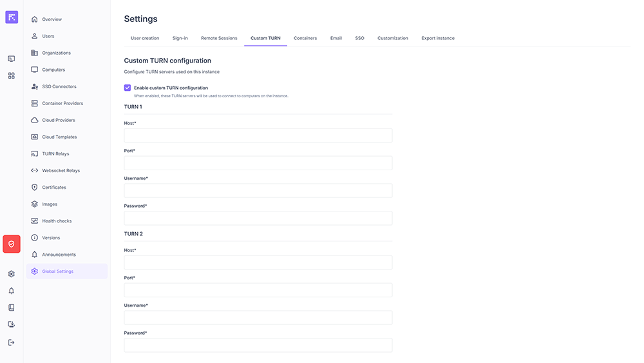Open the settings gear icon in left rail
644x363 pixels.
point(12,274)
